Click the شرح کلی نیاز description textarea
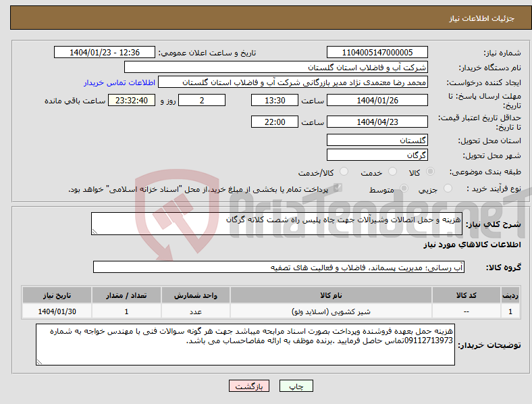The height and width of the screenshot is (404, 532). pos(277,224)
